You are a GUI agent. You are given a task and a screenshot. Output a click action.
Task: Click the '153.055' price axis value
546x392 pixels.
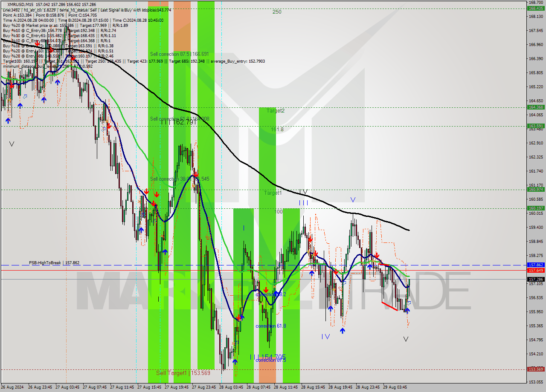(536, 382)
